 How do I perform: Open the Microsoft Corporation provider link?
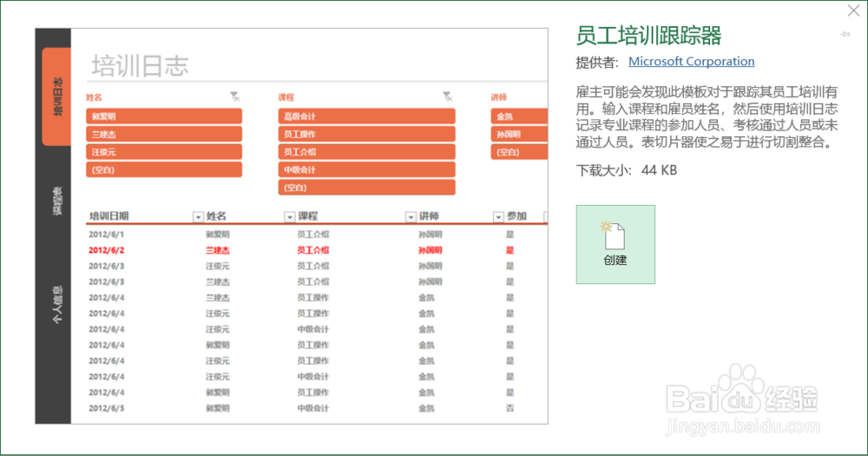(x=692, y=62)
